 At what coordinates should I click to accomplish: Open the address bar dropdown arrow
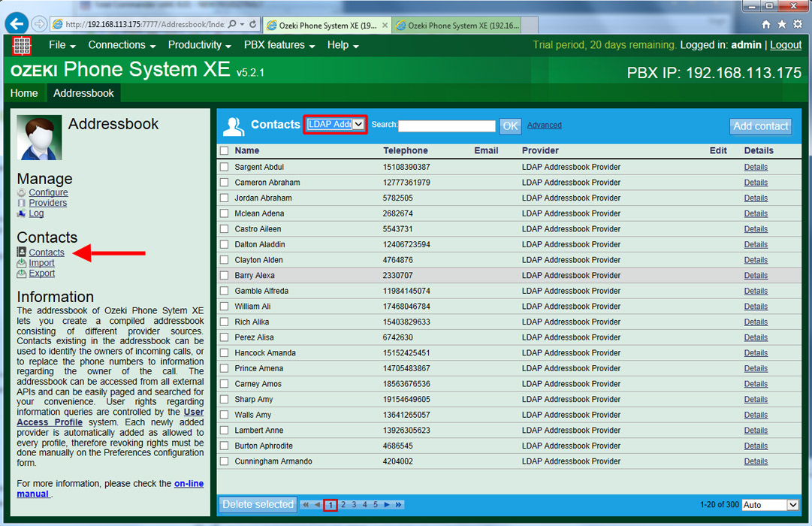pos(243,24)
